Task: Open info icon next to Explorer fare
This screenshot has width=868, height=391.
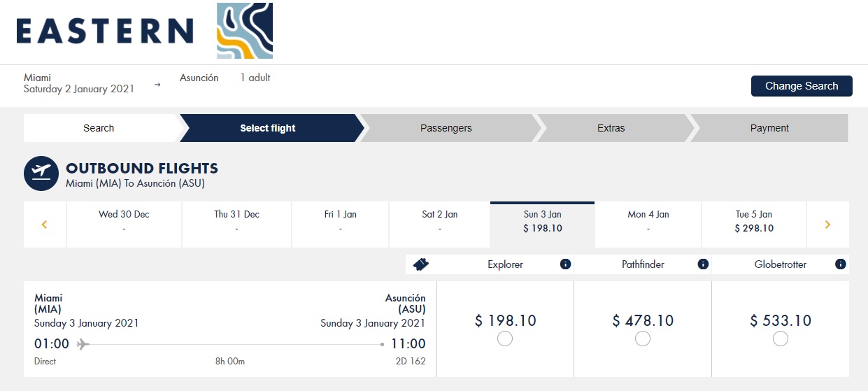Action: click(x=566, y=264)
